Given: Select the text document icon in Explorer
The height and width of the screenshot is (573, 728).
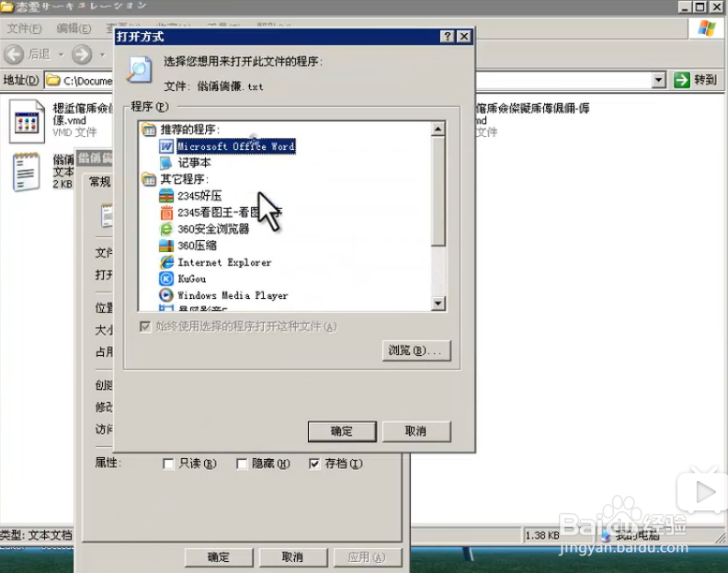Looking at the screenshot, I should click(26, 172).
